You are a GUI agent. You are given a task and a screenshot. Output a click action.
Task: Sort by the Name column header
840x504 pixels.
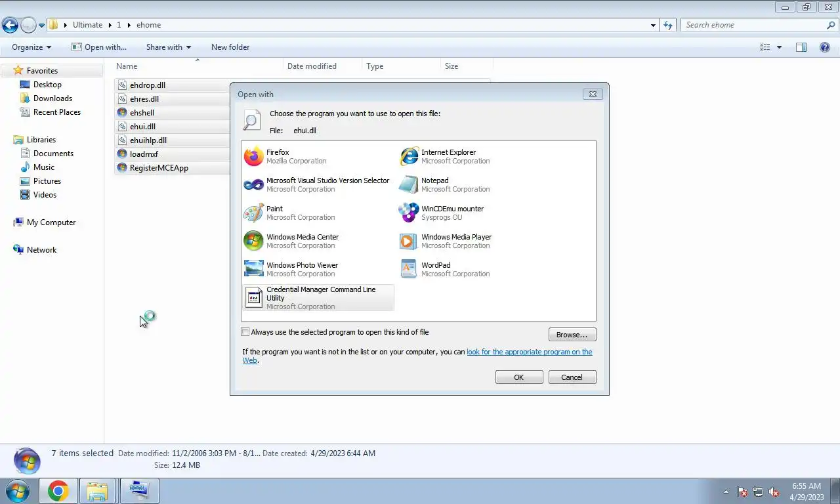pyautogui.click(x=198, y=66)
